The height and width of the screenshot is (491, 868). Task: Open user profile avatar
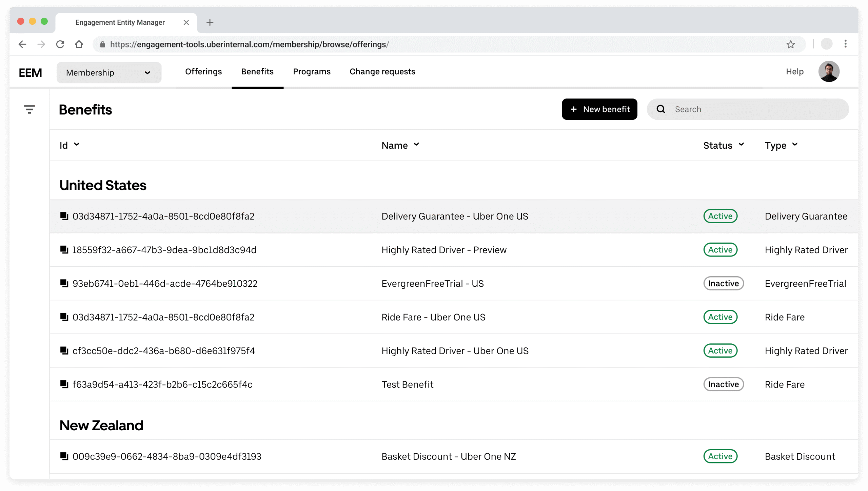click(828, 72)
